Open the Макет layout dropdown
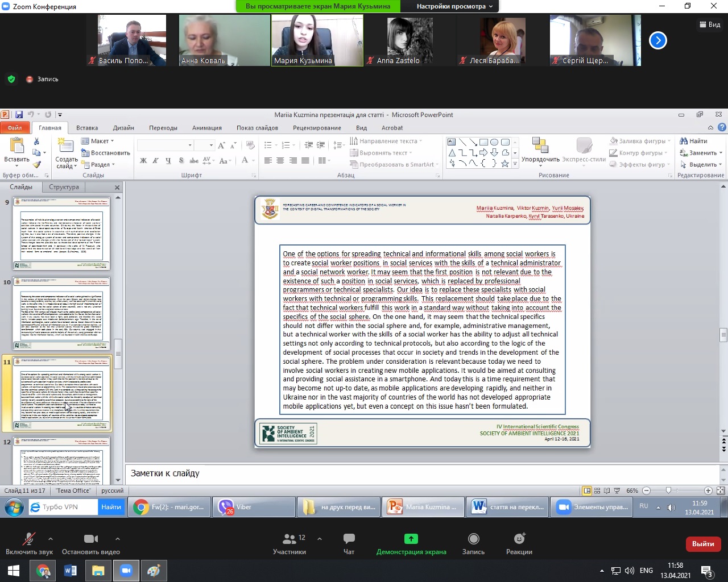This screenshot has width=728, height=582. pos(98,141)
